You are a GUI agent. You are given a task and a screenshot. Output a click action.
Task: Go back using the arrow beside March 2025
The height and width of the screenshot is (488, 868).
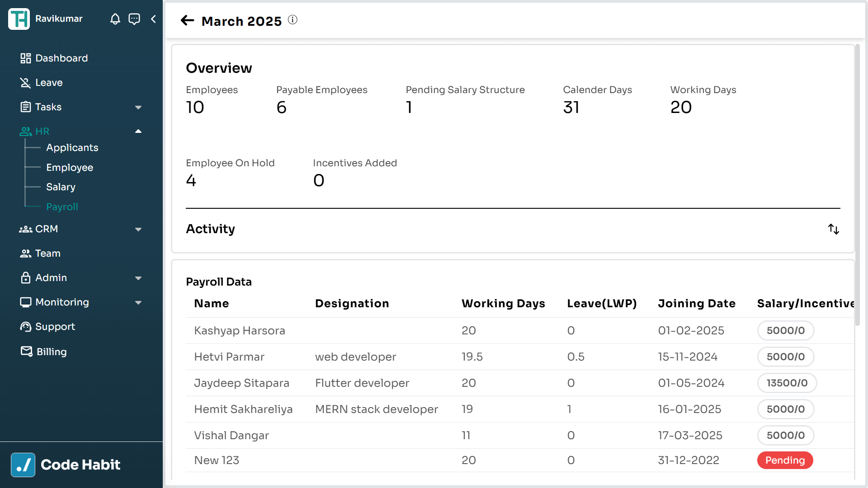[x=187, y=20]
